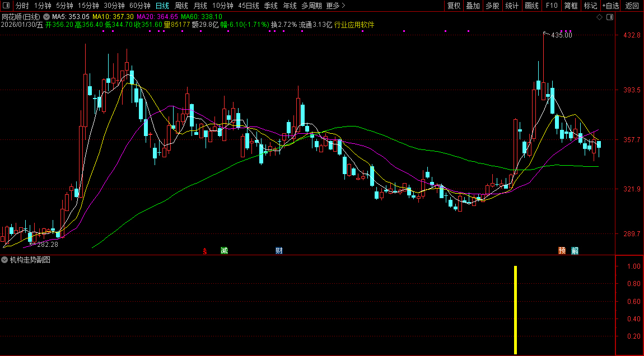Click the cyan 解 unlock marker
This screenshot has height=356, width=644.
[575, 250]
